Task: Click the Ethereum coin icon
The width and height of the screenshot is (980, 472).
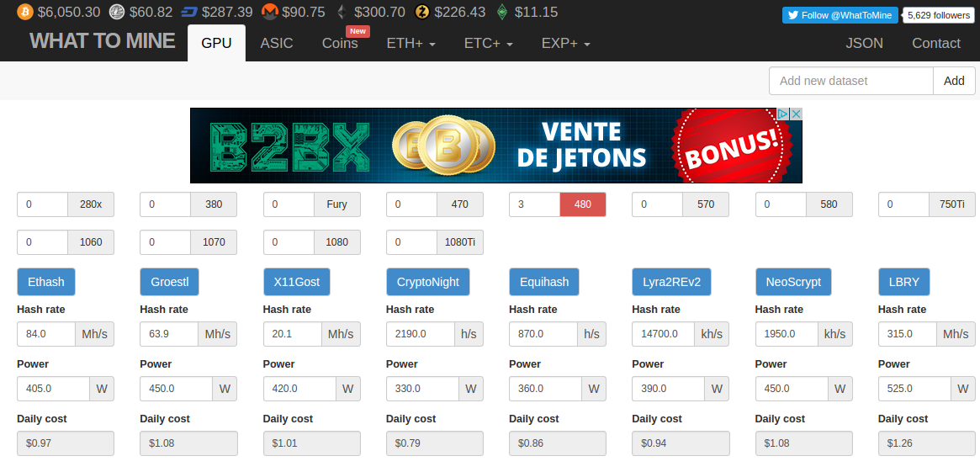Action: tap(342, 11)
